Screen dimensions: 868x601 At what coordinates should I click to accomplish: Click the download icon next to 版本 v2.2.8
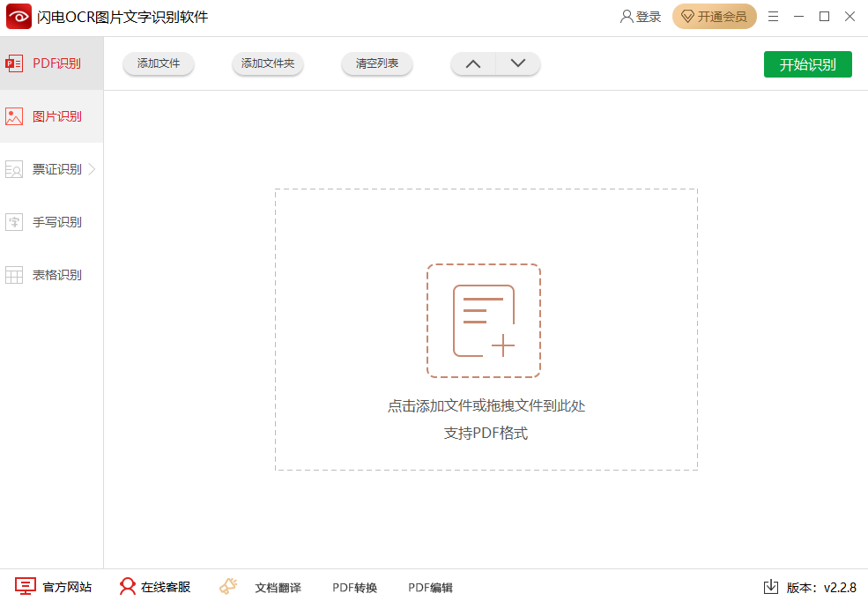click(x=770, y=586)
